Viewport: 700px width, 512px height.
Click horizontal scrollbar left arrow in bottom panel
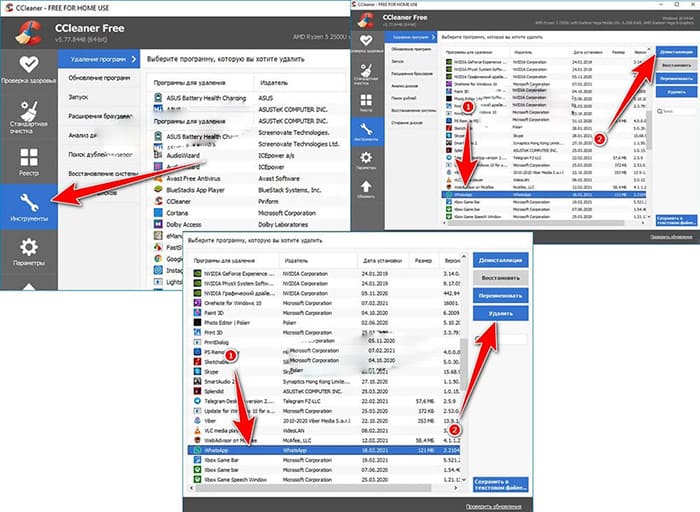192,488
